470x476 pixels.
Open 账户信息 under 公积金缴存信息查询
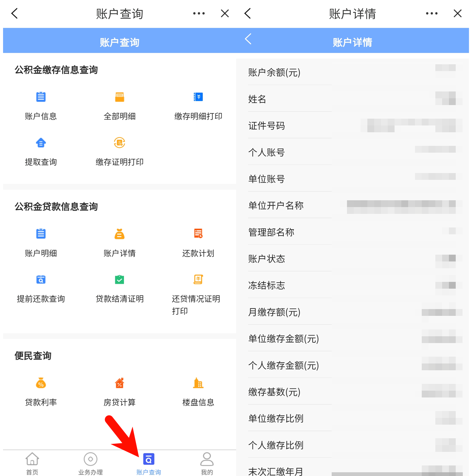point(41,97)
